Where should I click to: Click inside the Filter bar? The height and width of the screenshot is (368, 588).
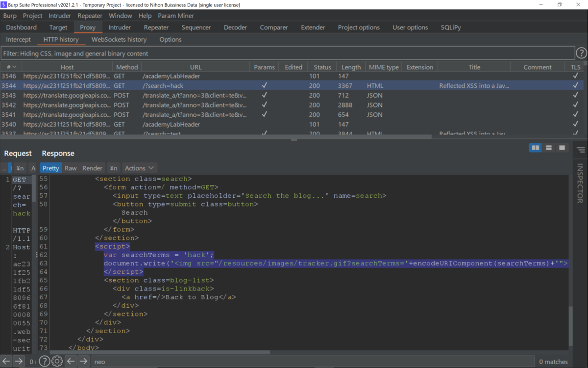coord(196,53)
